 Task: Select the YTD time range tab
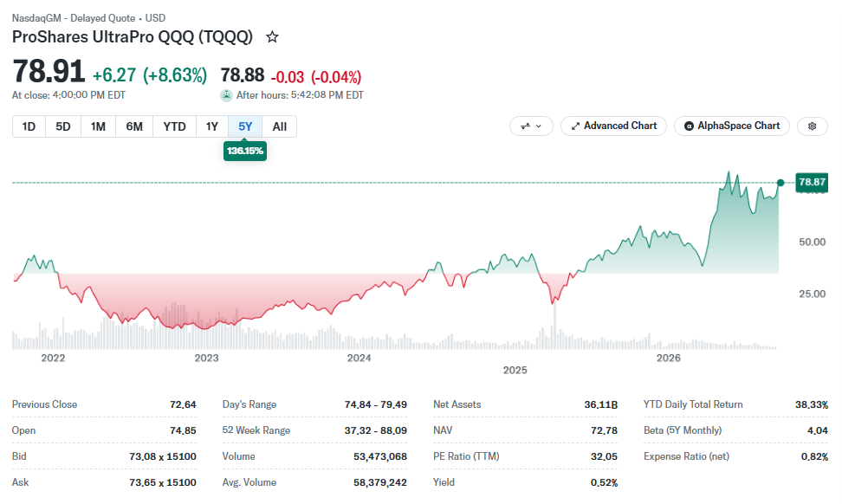(174, 126)
